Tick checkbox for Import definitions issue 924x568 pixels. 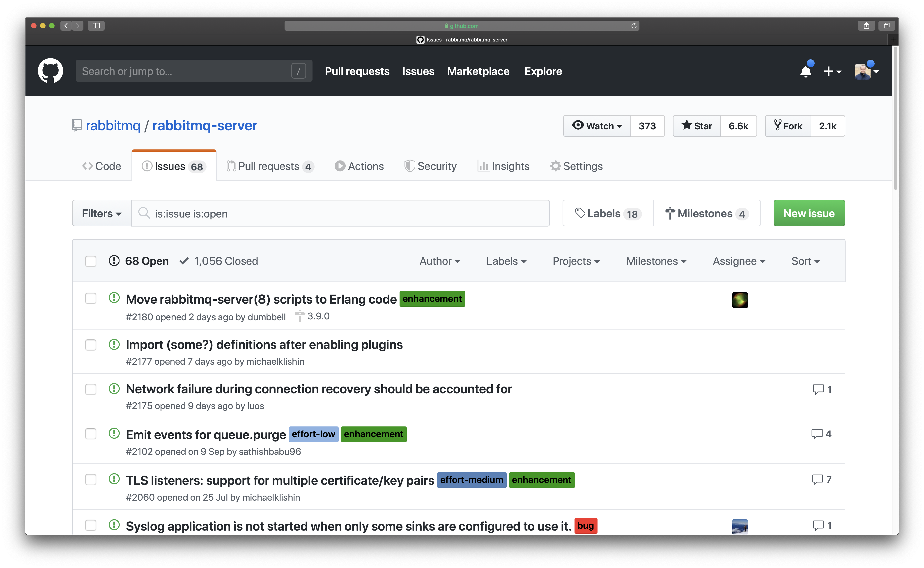pyautogui.click(x=91, y=345)
